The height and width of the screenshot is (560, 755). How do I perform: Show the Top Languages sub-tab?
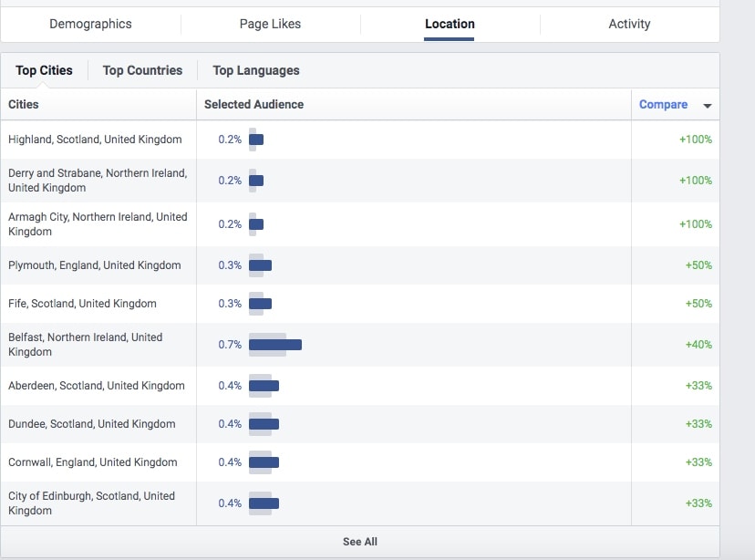pyautogui.click(x=255, y=70)
